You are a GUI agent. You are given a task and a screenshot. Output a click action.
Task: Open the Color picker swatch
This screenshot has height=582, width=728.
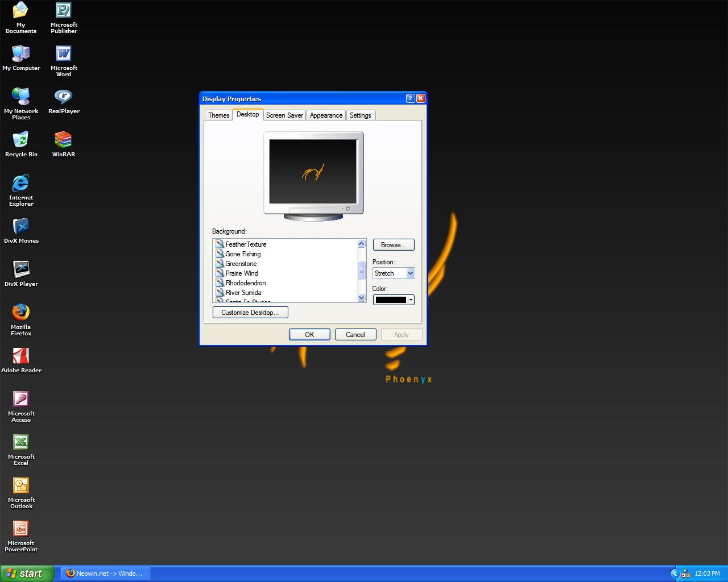(390, 300)
